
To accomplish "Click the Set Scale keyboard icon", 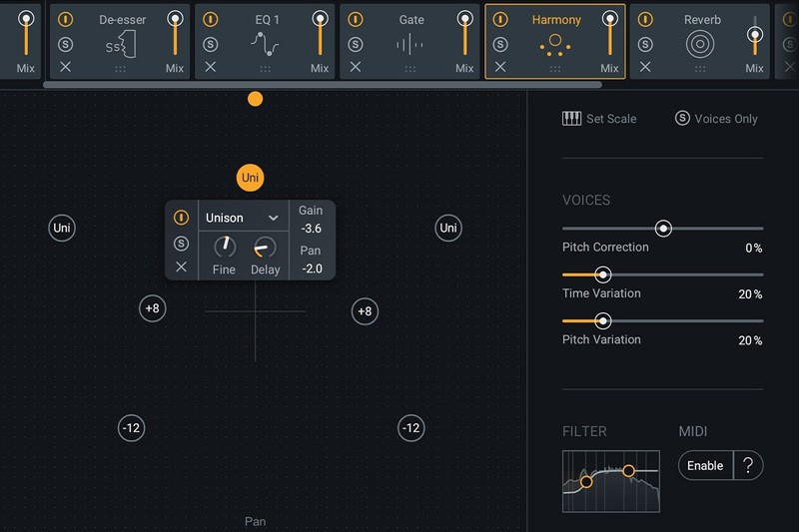I will pyautogui.click(x=571, y=119).
